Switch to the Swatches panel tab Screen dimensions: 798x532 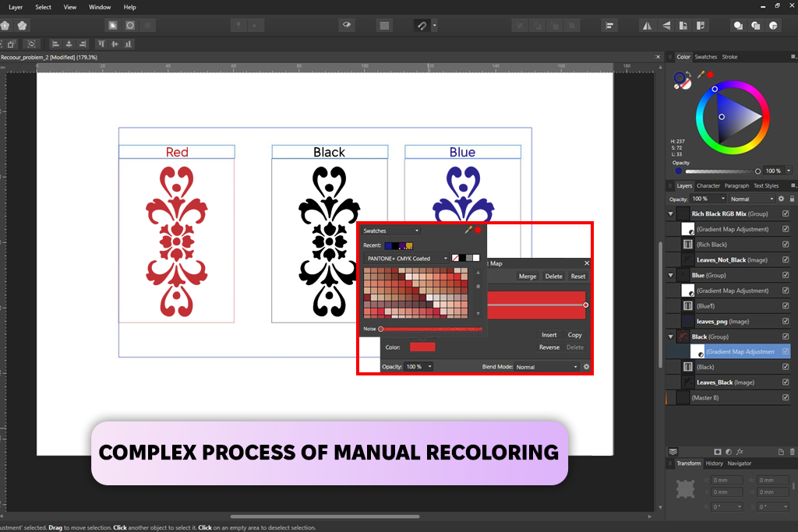[x=706, y=57]
